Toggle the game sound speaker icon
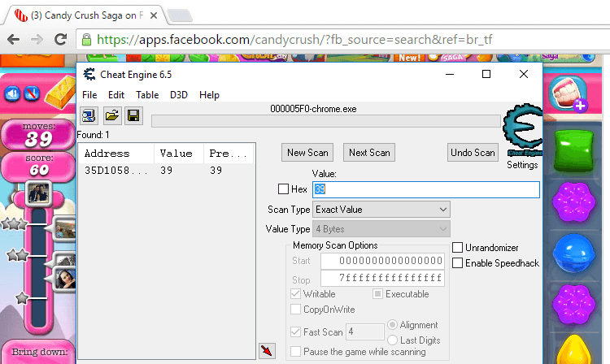The height and width of the screenshot is (364, 610). coord(12,93)
